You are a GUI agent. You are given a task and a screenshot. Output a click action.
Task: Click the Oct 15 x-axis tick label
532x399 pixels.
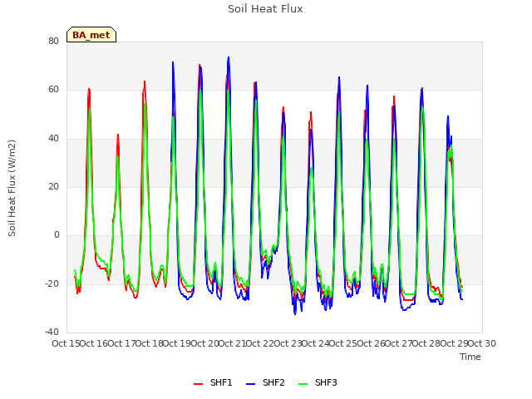click(x=66, y=343)
